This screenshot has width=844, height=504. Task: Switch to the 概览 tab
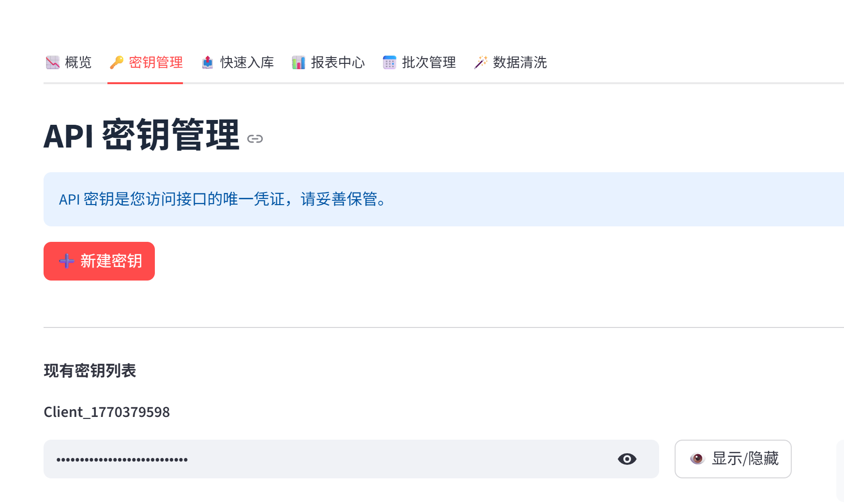69,62
